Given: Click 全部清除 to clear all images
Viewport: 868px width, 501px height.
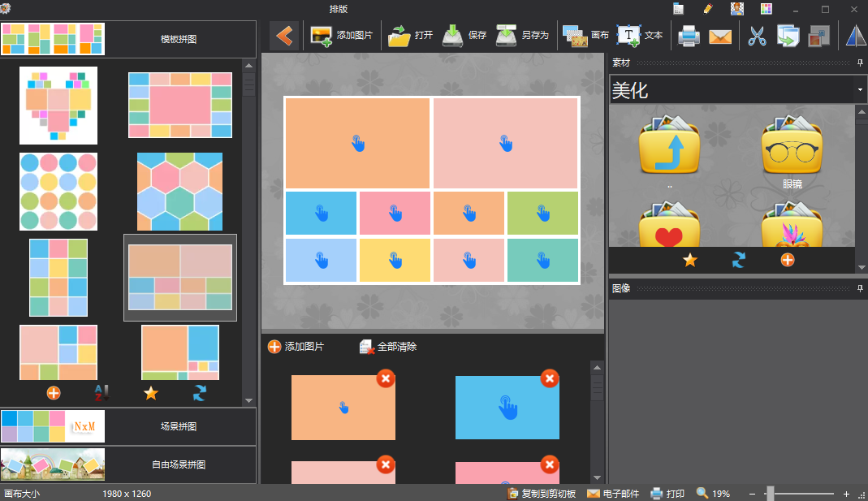Looking at the screenshot, I should pos(388,347).
